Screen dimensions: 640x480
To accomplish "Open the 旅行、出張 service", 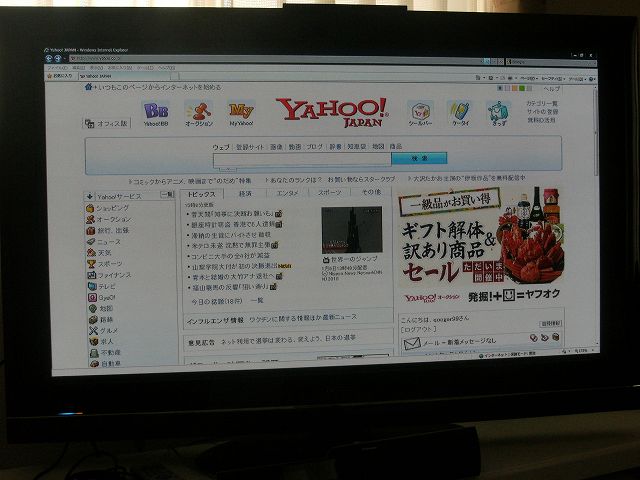I will click(108, 230).
